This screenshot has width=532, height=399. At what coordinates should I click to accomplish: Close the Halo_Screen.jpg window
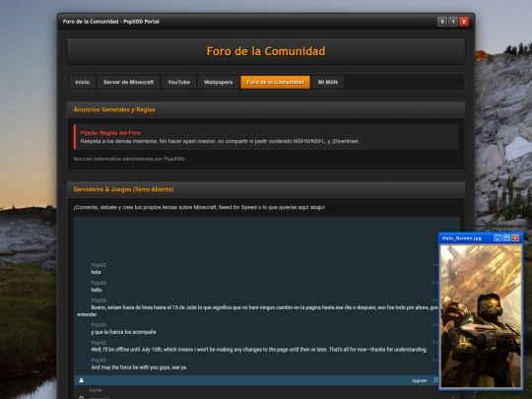point(515,238)
